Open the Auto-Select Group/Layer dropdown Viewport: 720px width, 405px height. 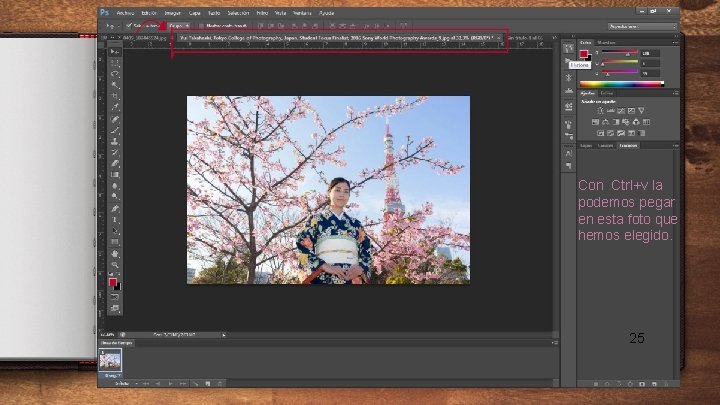pos(179,26)
